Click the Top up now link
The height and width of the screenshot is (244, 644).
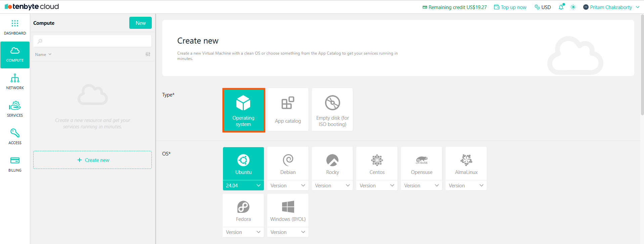(510, 7)
